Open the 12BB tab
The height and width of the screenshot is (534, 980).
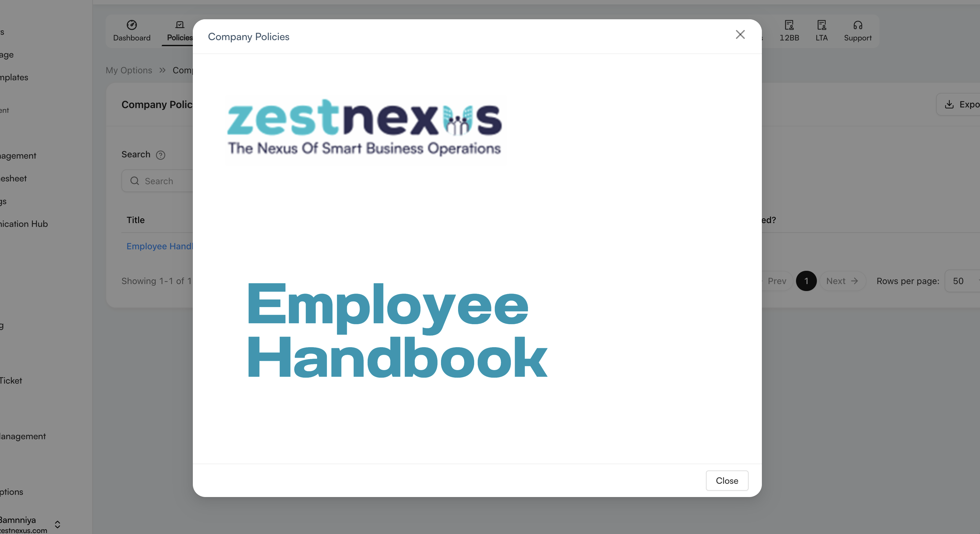789,31
